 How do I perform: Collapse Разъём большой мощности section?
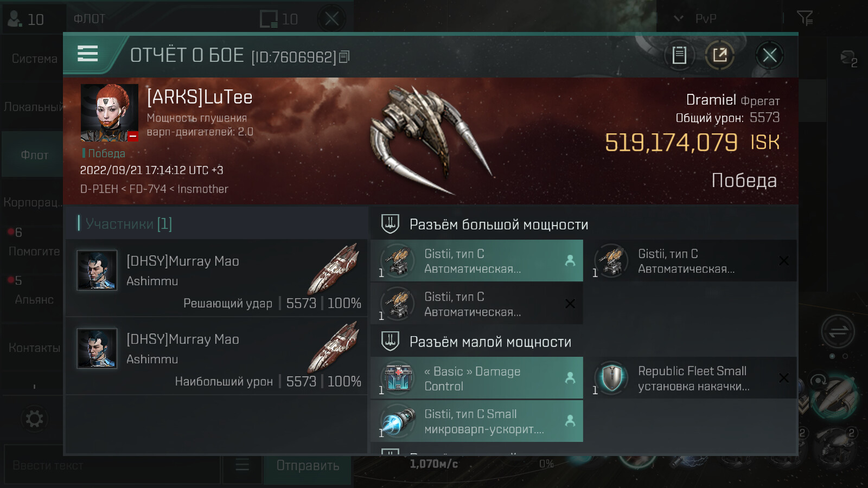[x=499, y=224]
